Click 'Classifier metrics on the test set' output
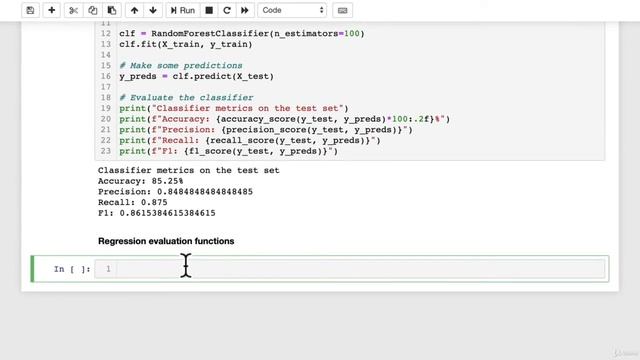The height and width of the screenshot is (360, 640). click(x=189, y=170)
